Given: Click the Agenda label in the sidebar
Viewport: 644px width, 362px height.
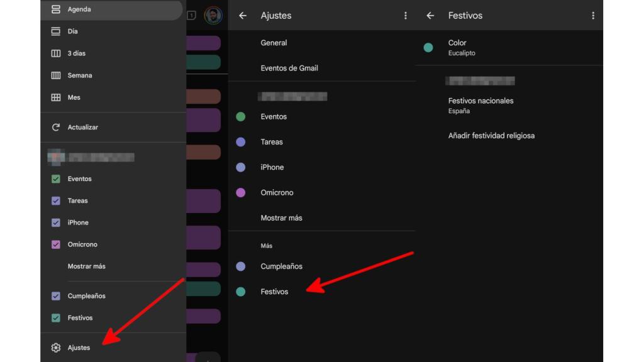Looking at the screenshot, I should pyautogui.click(x=79, y=9).
